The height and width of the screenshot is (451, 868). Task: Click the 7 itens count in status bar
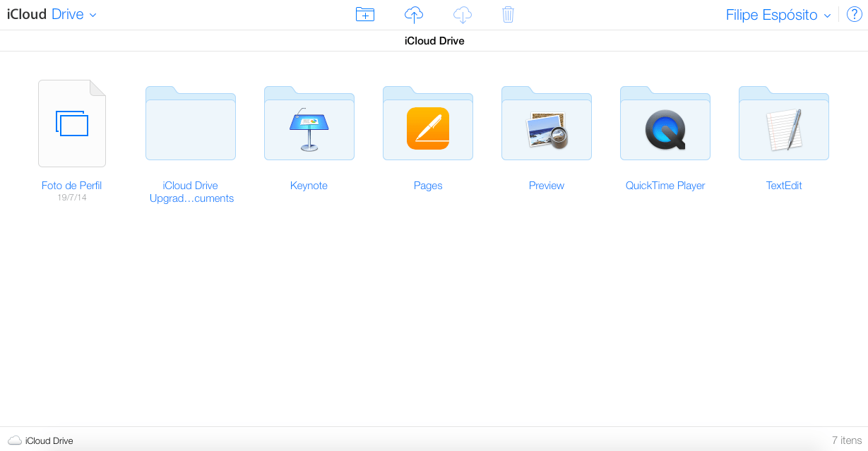coord(847,440)
